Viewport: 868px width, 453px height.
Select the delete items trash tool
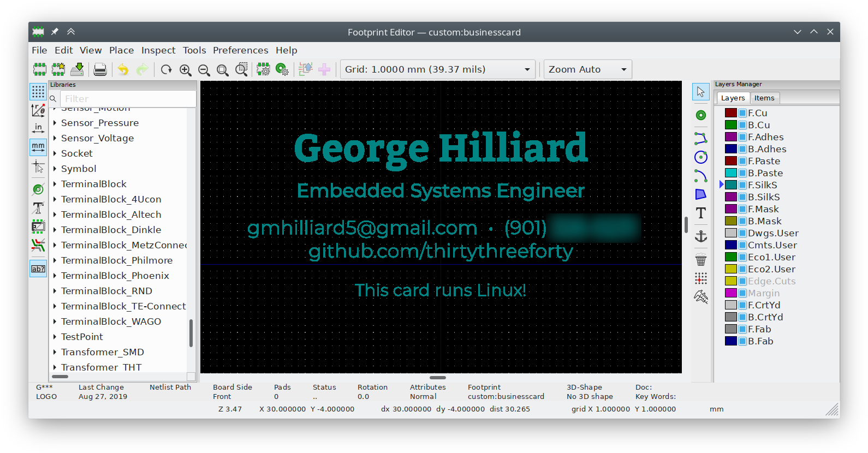tap(701, 259)
